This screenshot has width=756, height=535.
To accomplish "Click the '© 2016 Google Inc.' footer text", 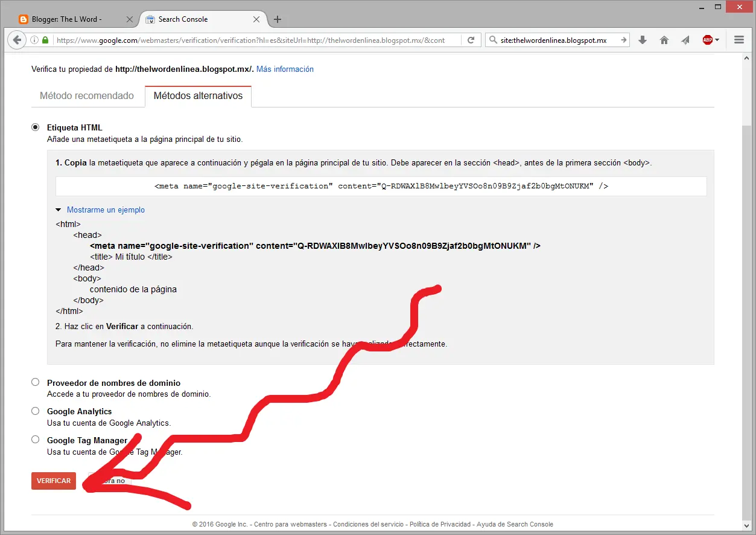I will 220,524.
